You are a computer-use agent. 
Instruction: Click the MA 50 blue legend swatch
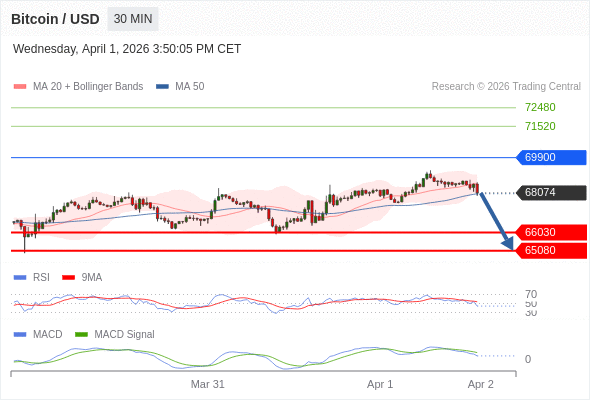coord(162,87)
